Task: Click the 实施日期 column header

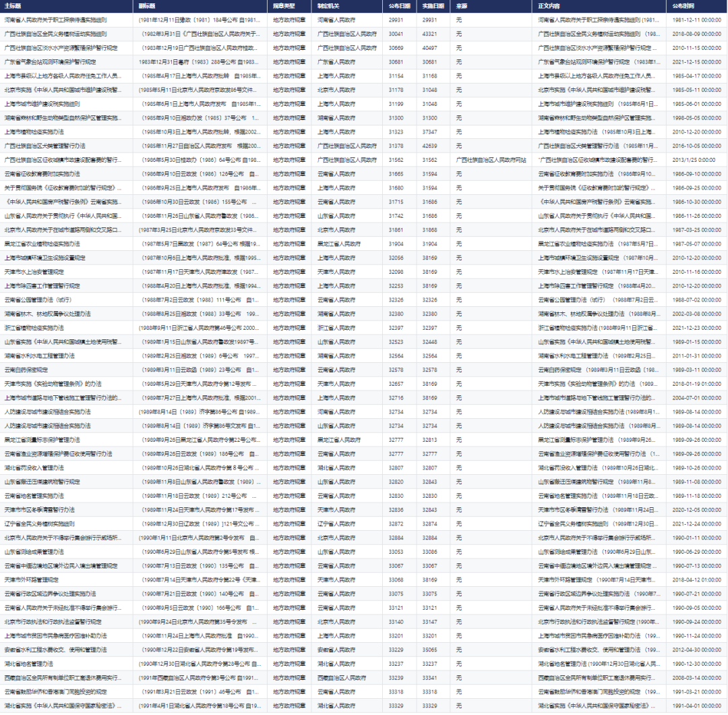Action: tap(433, 6)
